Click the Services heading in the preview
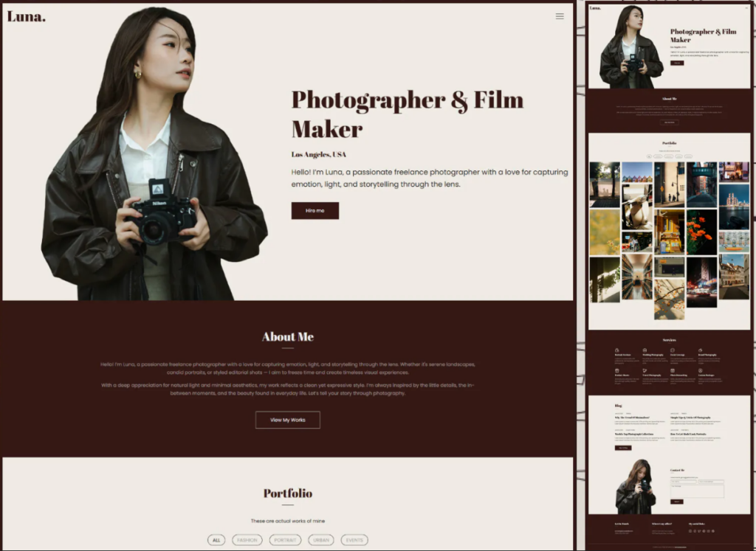756x551 pixels. [x=669, y=340]
